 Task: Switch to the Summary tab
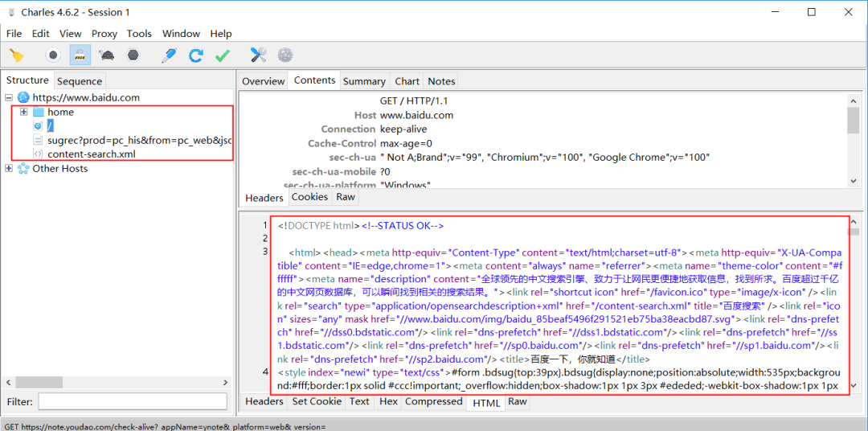coord(364,81)
